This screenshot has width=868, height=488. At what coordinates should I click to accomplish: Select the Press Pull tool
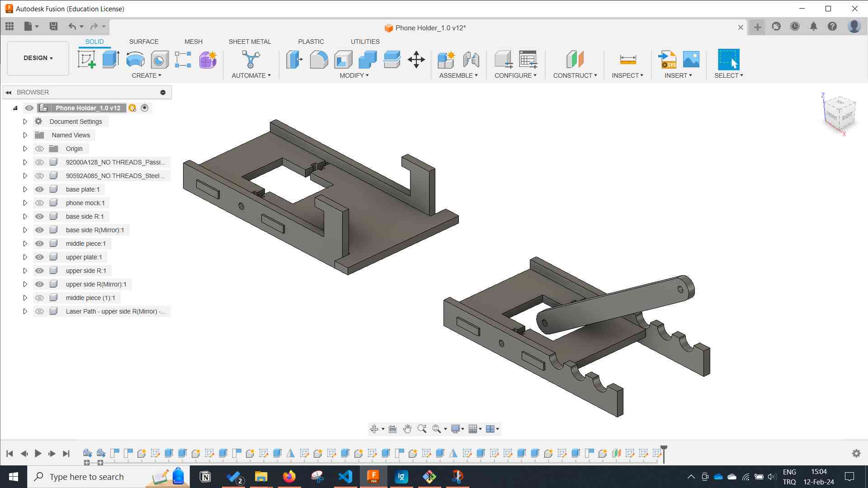click(x=294, y=59)
